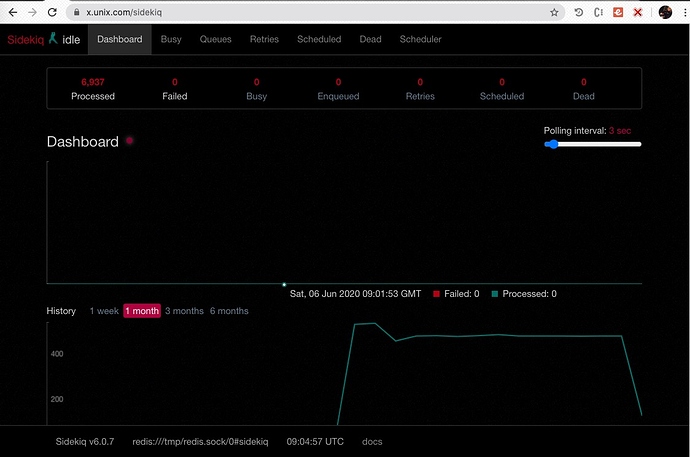Click the red live poll indicator dot
690x457 pixels.
(x=129, y=141)
